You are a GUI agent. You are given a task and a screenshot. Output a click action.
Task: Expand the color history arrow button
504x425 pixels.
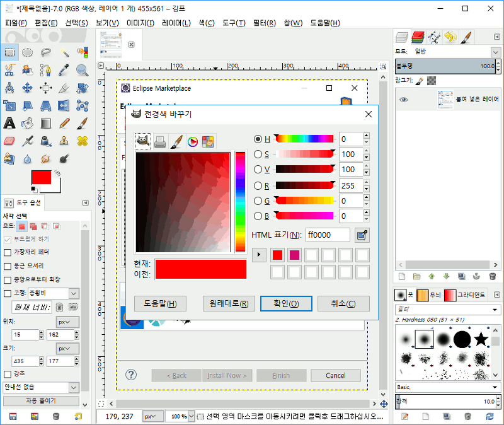pyautogui.click(x=258, y=255)
